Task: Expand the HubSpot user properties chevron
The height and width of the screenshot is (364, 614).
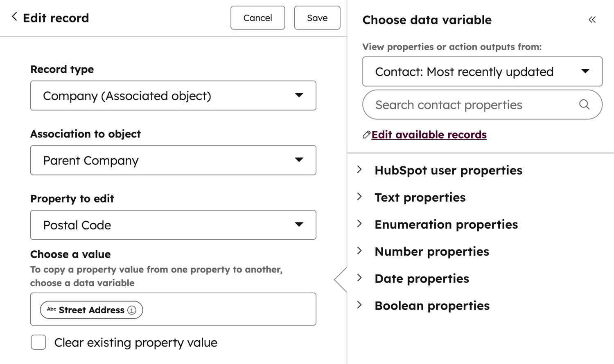Action: 359,170
